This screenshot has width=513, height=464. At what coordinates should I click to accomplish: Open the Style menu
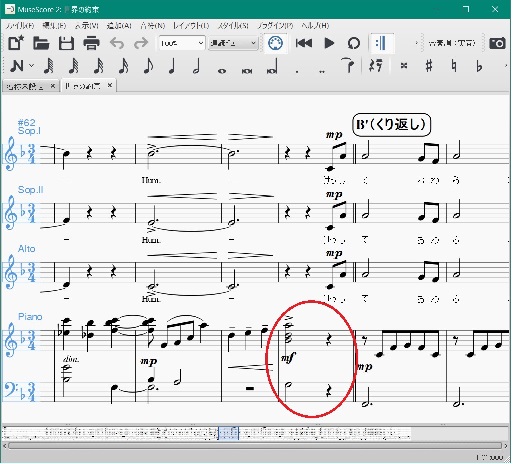(233, 26)
